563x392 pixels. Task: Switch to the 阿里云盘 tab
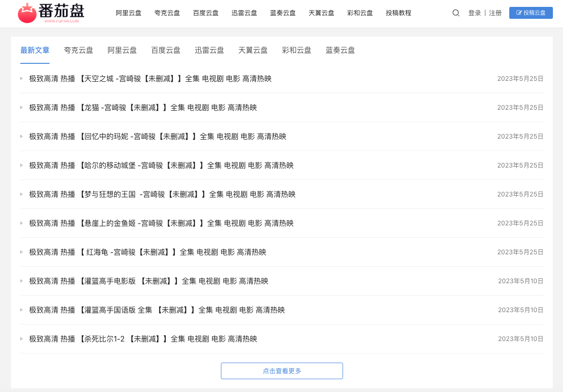coord(122,50)
